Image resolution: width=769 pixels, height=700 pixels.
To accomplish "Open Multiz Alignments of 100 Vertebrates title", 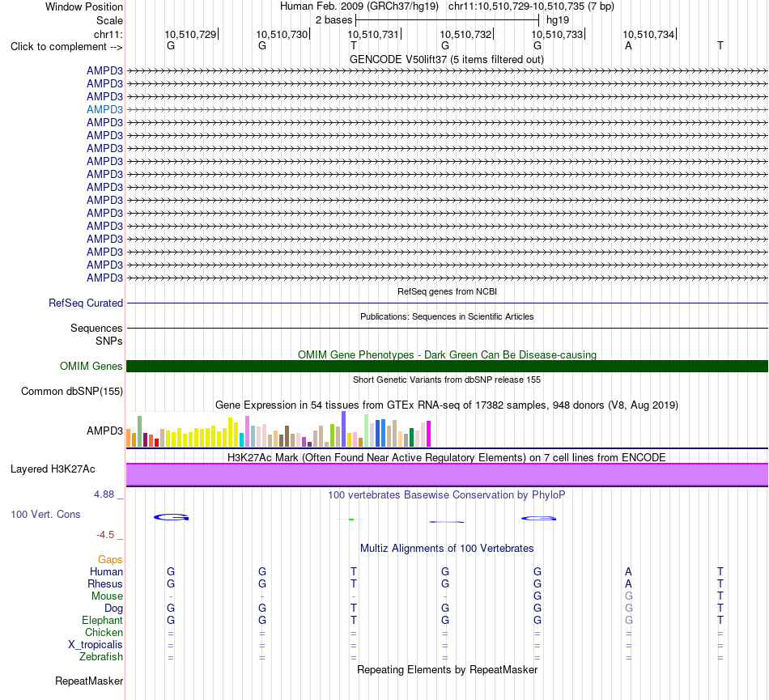I will click(x=447, y=548).
